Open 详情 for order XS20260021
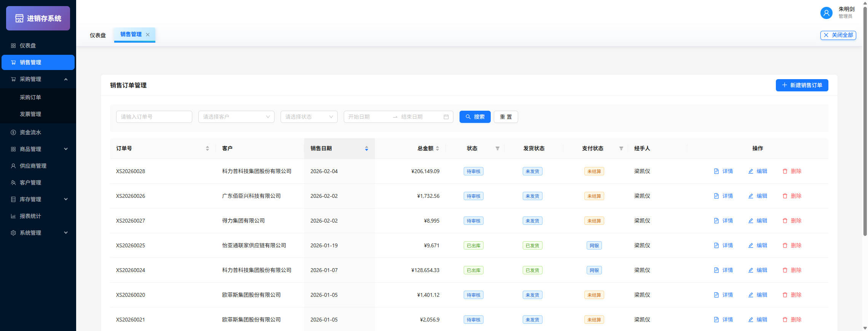The width and height of the screenshot is (868, 331). (723, 320)
